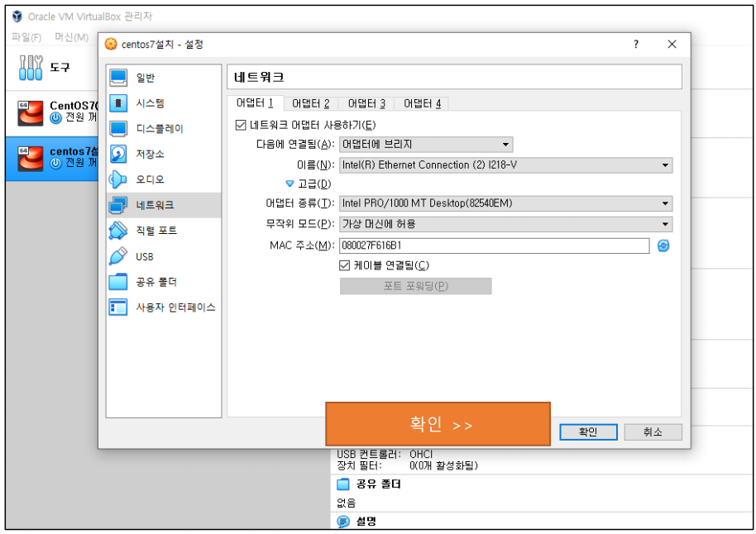Switch to 어댑터 4 tab
Viewport: 756px width, 534px height.
(422, 103)
